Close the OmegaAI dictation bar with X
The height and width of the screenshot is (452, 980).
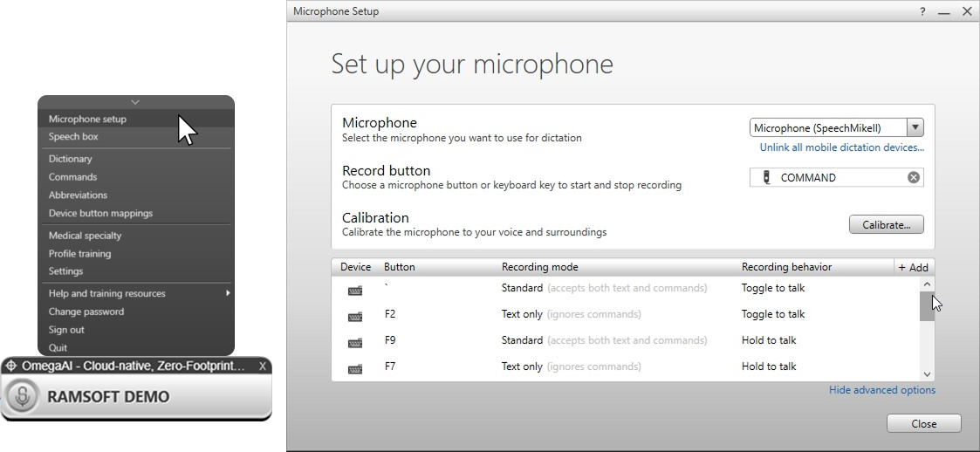point(263,366)
